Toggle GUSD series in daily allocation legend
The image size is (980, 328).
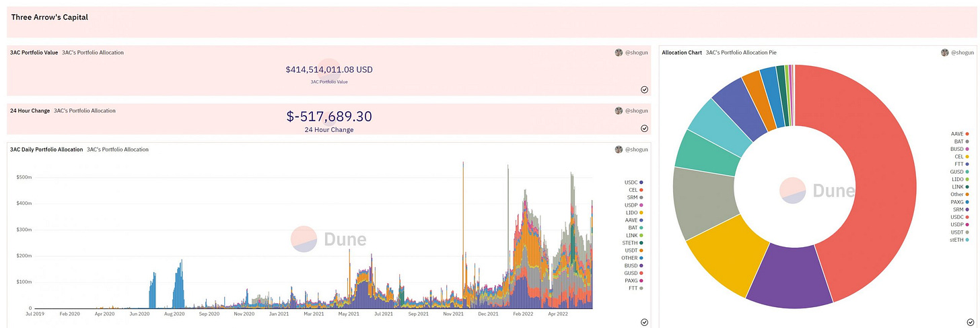coord(634,273)
